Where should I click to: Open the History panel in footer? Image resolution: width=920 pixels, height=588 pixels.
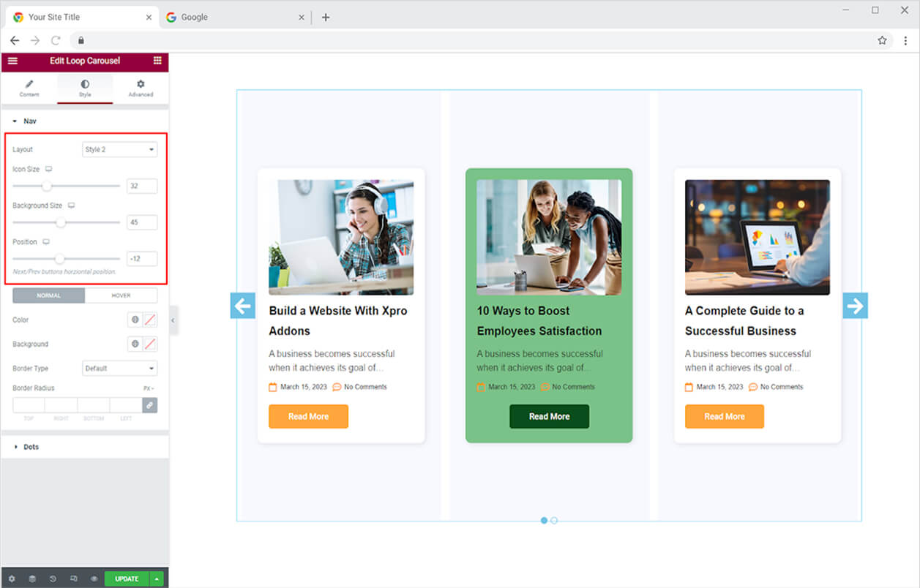(x=53, y=578)
